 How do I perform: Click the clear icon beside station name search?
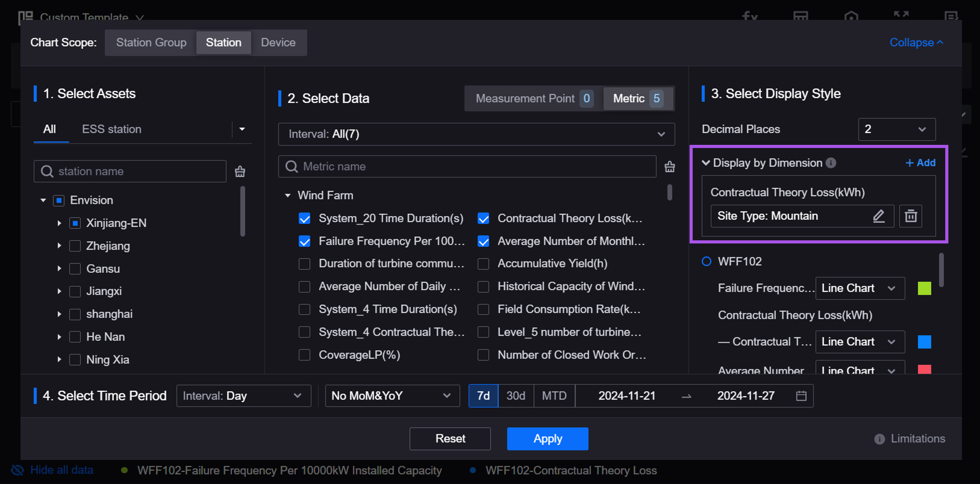pyautogui.click(x=240, y=172)
